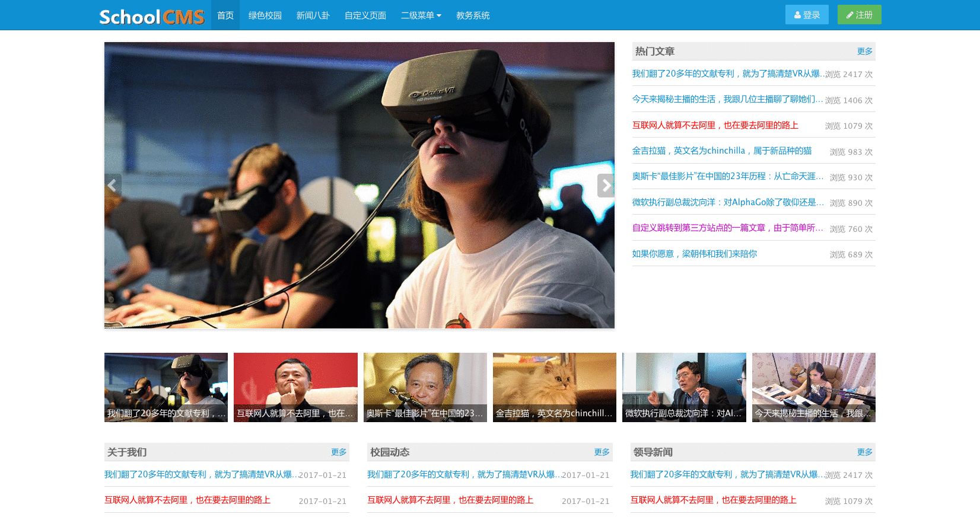Open hot article 自定义跳转到第三方站点
Viewport: 980px width, 517px height.
click(728, 228)
